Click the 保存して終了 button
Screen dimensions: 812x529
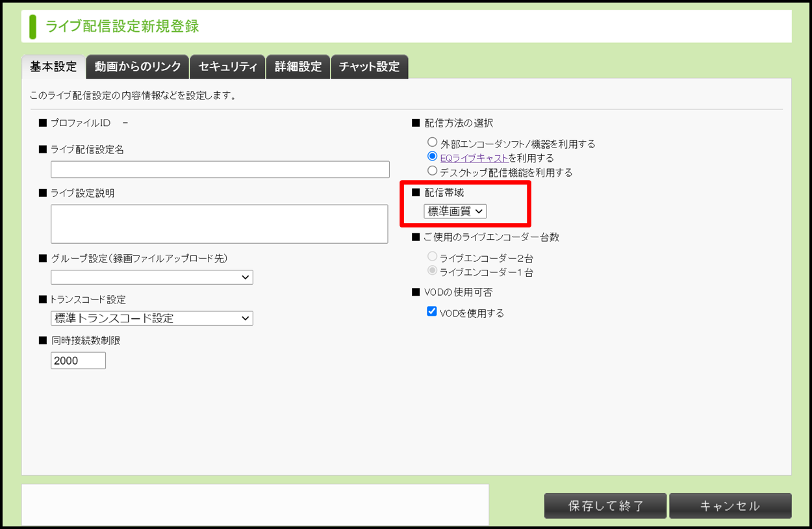point(605,506)
